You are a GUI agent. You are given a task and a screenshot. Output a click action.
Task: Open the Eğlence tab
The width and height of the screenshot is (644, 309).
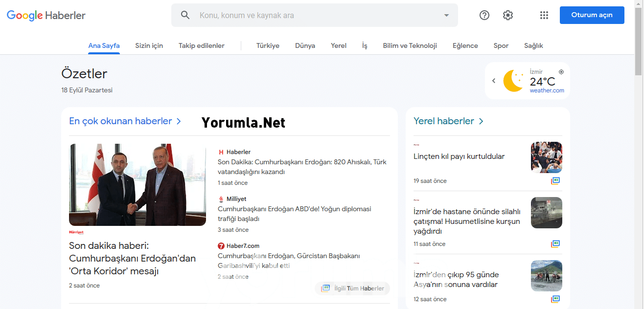(x=465, y=45)
